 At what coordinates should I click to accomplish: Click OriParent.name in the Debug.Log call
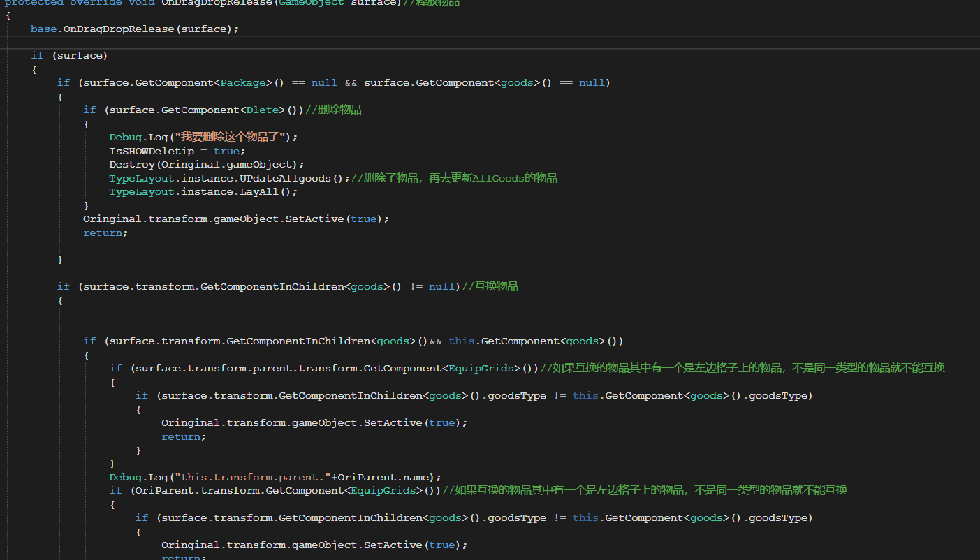(x=383, y=477)
